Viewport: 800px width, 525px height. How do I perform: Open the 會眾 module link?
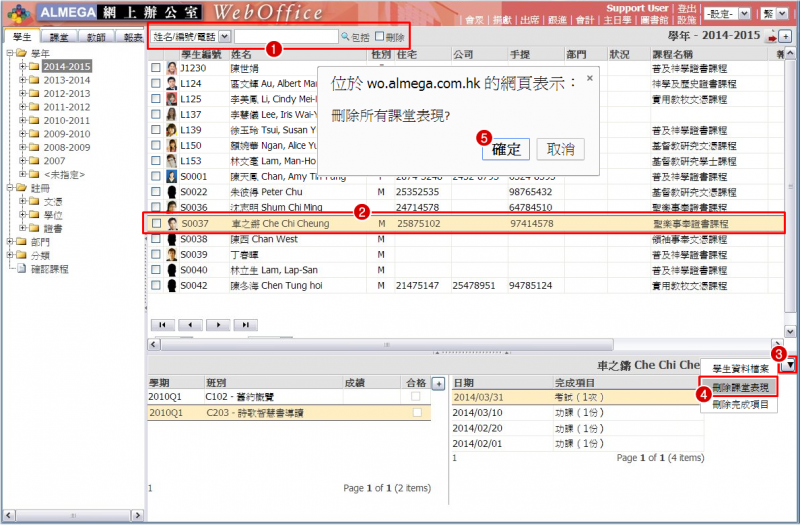[474, 20]
